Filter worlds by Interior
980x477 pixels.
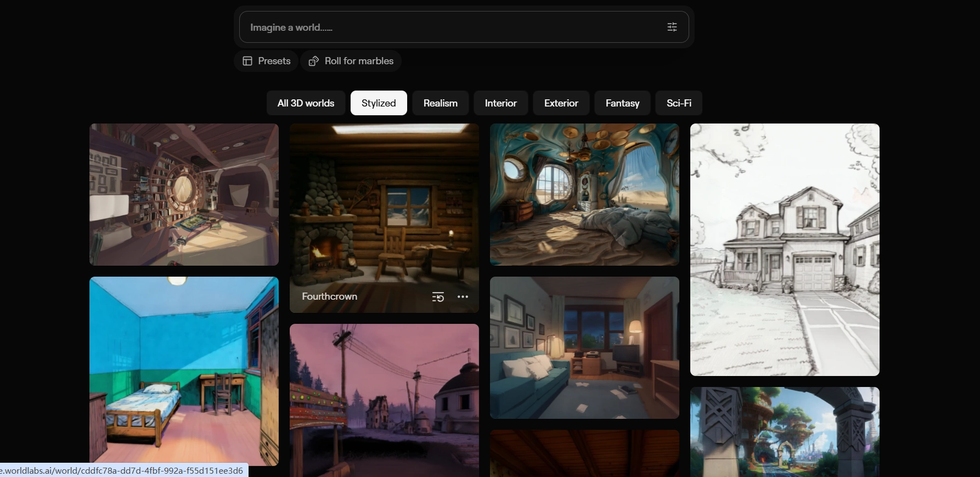coord(500,103)
